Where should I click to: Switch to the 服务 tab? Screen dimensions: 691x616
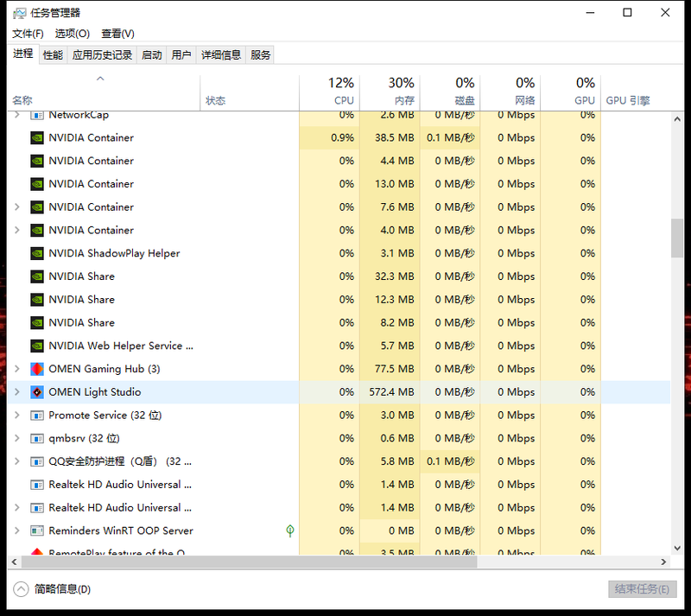click(260, 55)
